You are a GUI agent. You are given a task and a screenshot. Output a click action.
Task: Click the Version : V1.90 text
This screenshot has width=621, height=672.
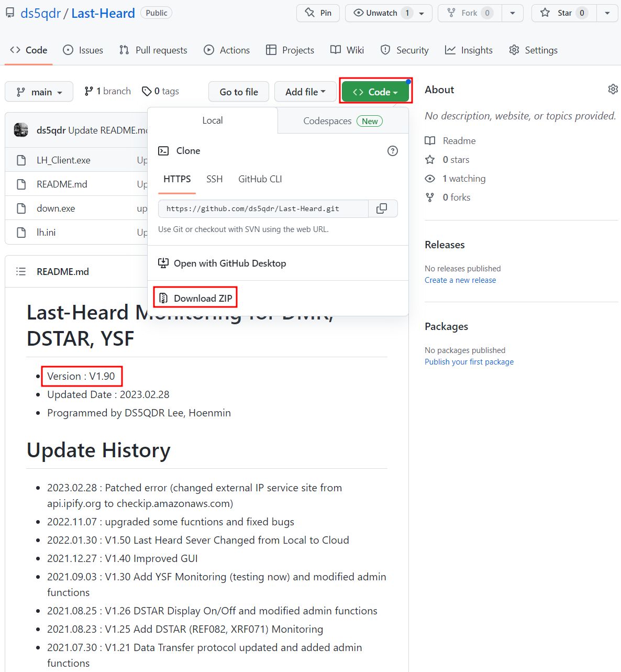point(81,376)
